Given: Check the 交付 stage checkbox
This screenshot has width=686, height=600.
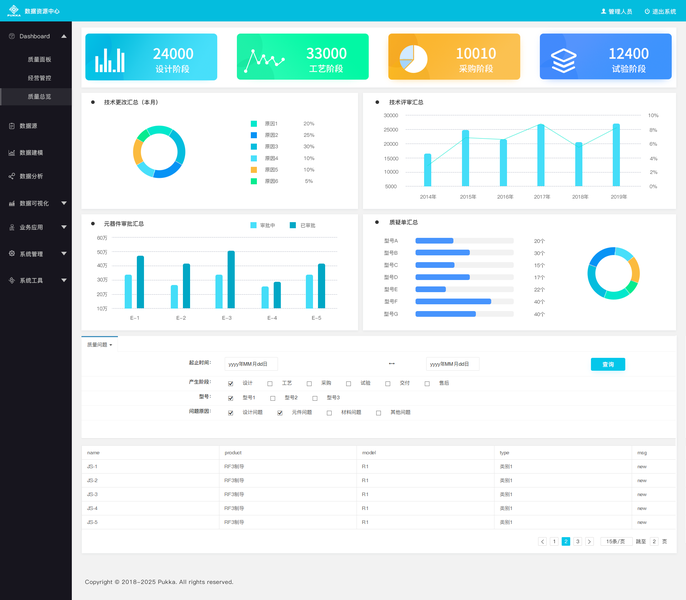Looking at the screenshot, I should point(388,383).
